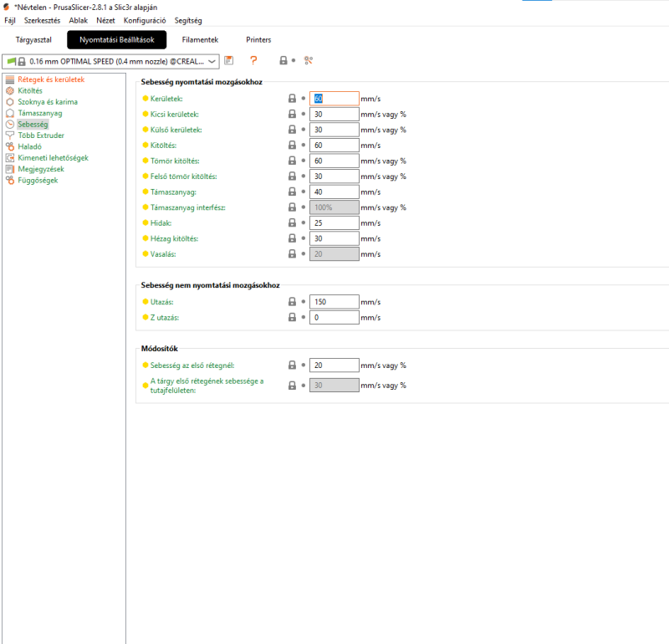This screenshot has height=644, width=669.
Task: Open the Támaszanyag settings page
Action: (x=40, y=113)
